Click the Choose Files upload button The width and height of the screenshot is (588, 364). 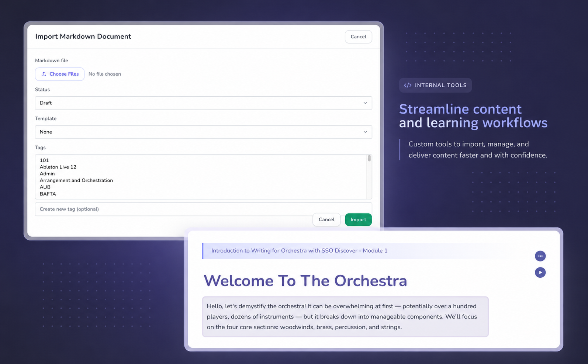60,74
